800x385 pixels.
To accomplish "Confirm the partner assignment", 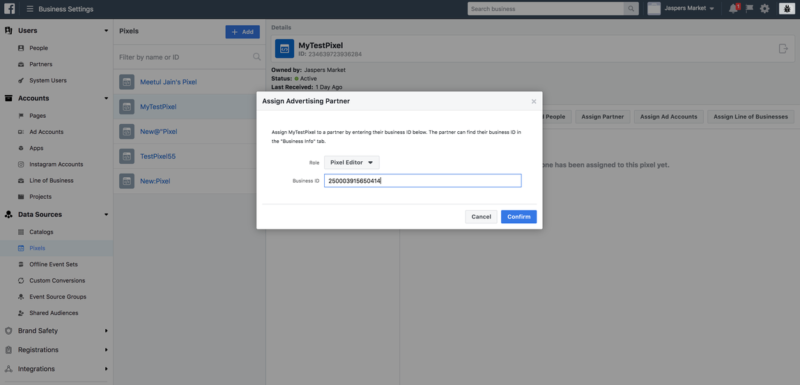I will [x=518, y=217].
